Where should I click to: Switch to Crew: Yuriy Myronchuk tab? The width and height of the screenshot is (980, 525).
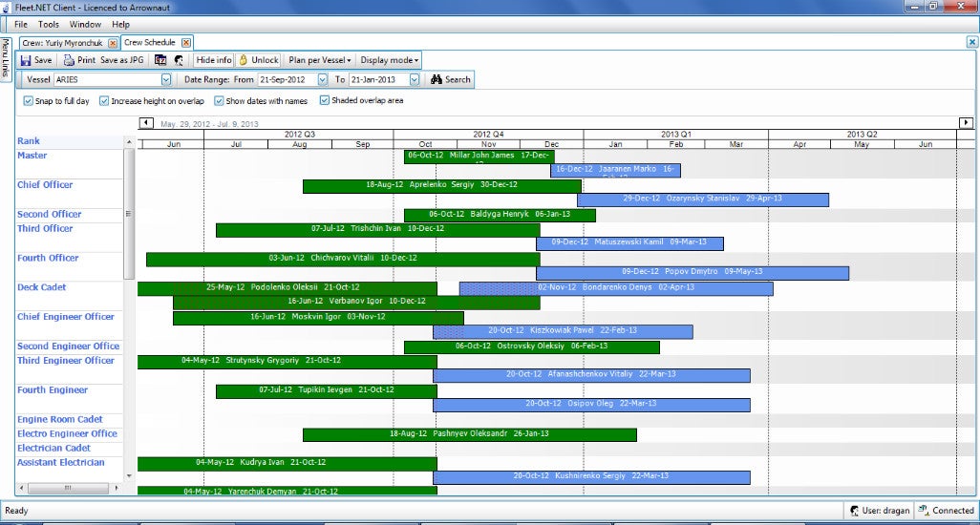(x=62, y=43)
